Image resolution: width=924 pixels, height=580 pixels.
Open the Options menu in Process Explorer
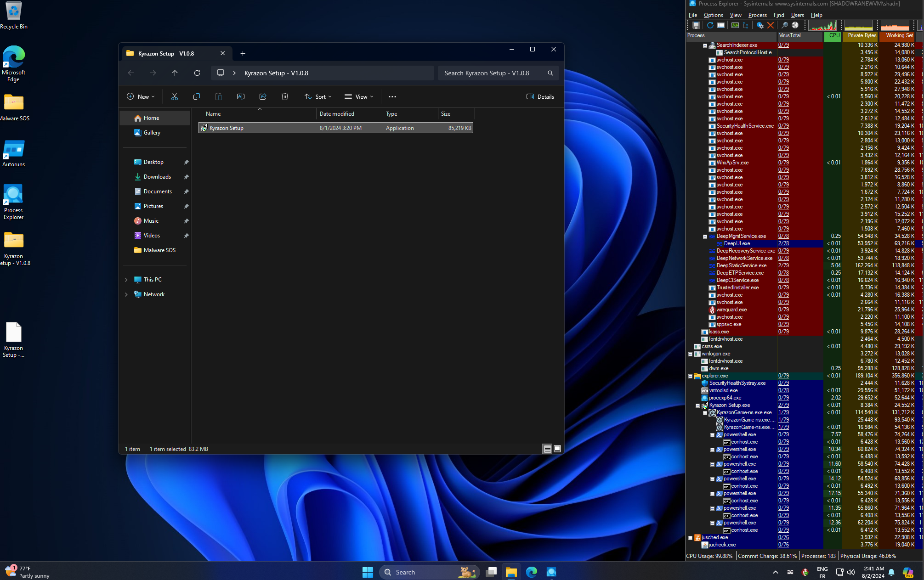(714, 15)
